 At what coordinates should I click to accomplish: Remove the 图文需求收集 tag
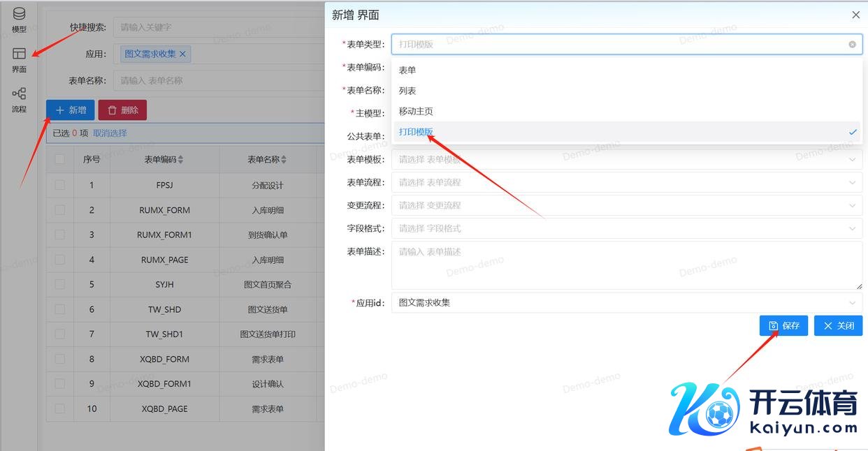coord(183,54)
